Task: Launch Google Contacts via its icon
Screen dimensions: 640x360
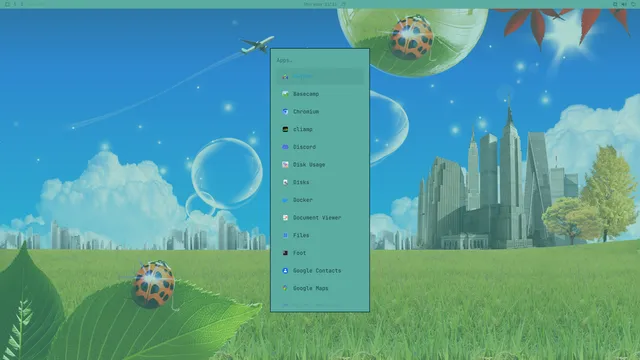Action: tap(285, 271)
